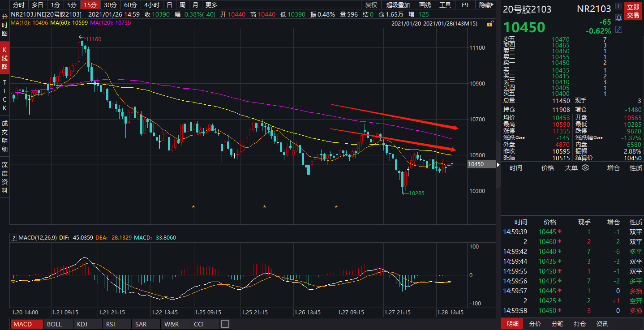The image size is (644, 330).
Task: Select the 60分 period
Action: pos(130,5)
